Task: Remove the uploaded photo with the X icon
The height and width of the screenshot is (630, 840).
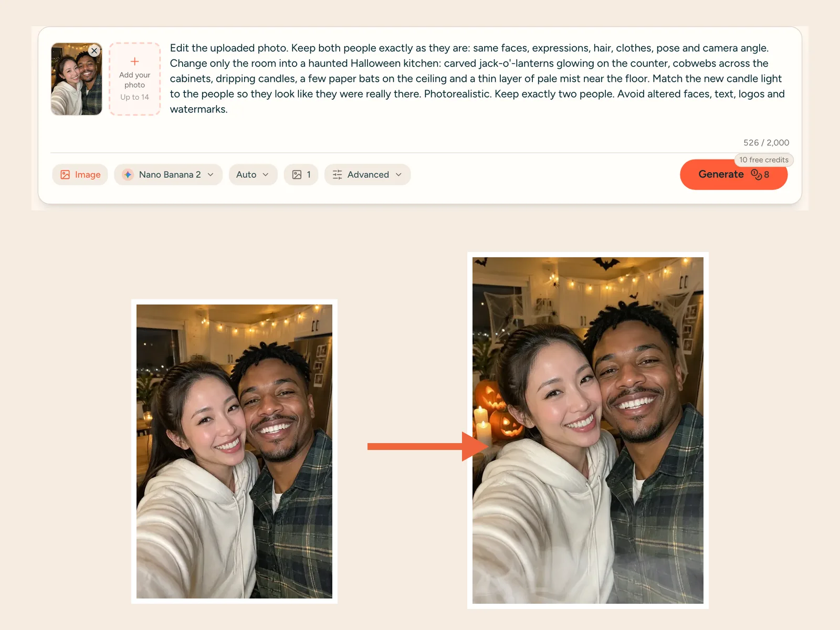Action: [x=94, y=51]
